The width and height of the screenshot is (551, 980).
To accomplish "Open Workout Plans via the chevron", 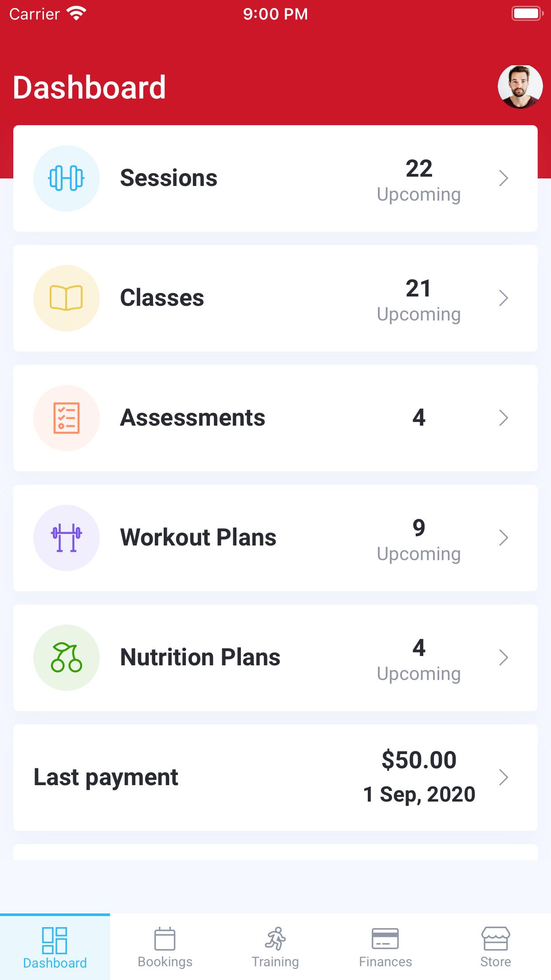I will [504, 538].
